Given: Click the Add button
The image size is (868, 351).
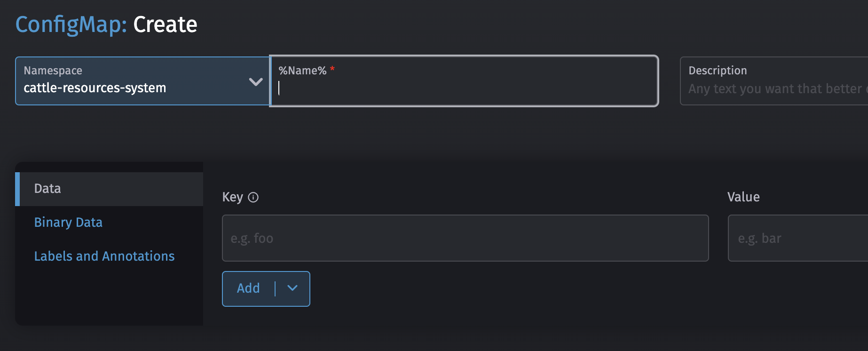Looking at the screenshot, I should point(248,288).
